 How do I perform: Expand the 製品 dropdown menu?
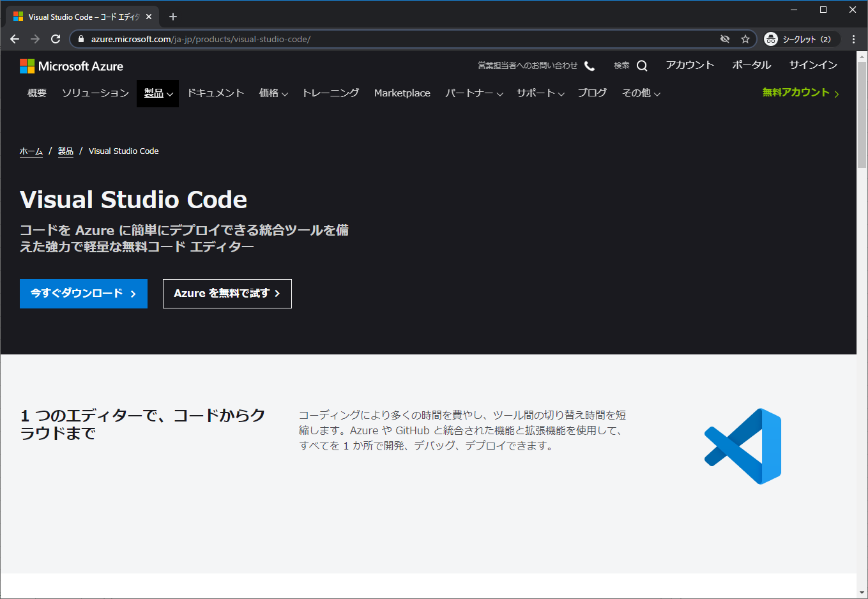[158, 93]
